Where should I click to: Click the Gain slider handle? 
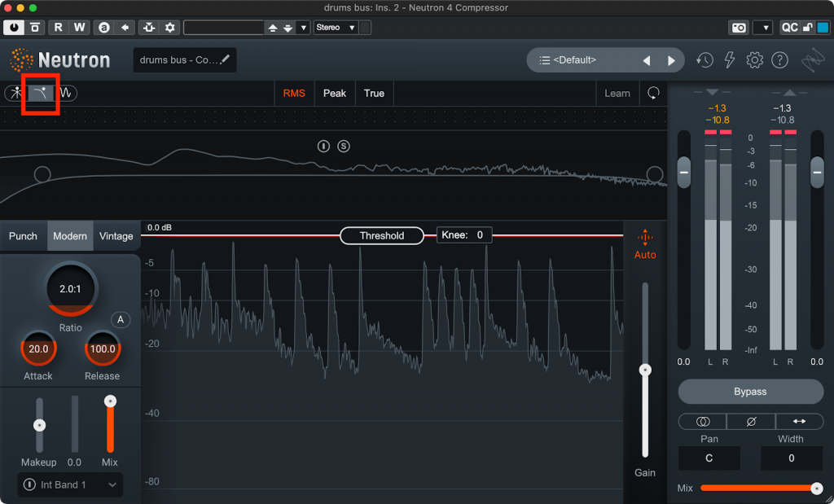pos(645,370)
